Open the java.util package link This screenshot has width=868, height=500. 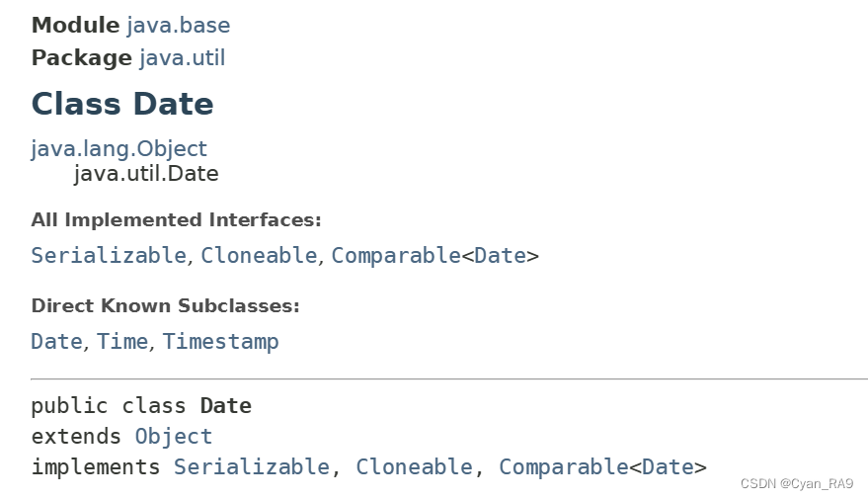pos(182,58)
